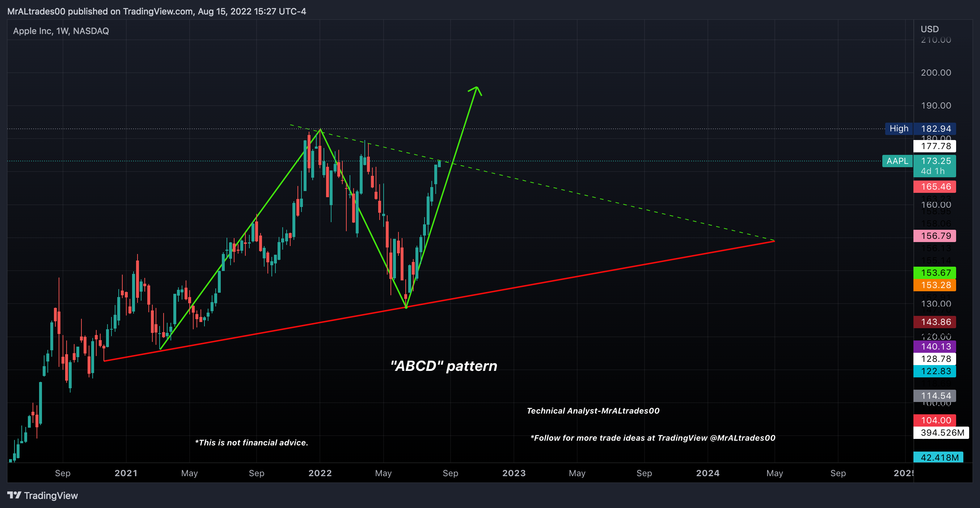Click the pink 156.79 price label
980x508 pixels.
(x=935, y=236)
